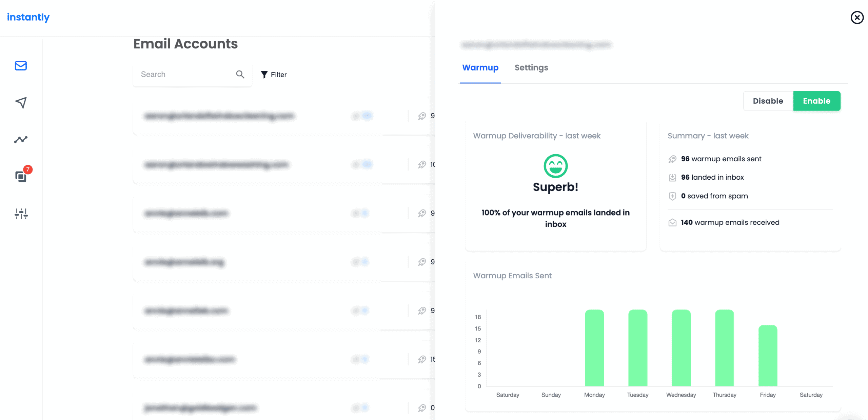Click the blurred email address in panel header
Screen dimensions: 868x420
tap(536, 44)
